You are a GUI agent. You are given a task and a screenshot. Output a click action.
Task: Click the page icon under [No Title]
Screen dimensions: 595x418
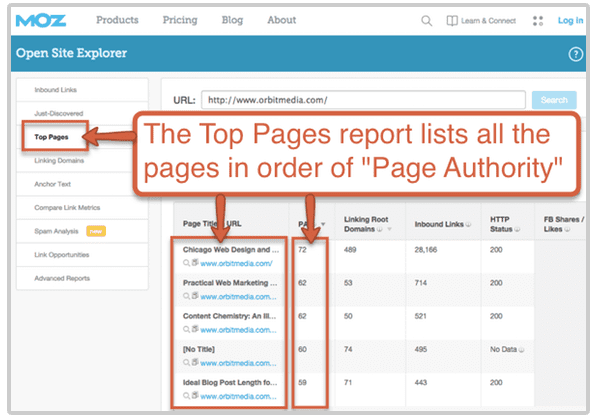(195, 362)
